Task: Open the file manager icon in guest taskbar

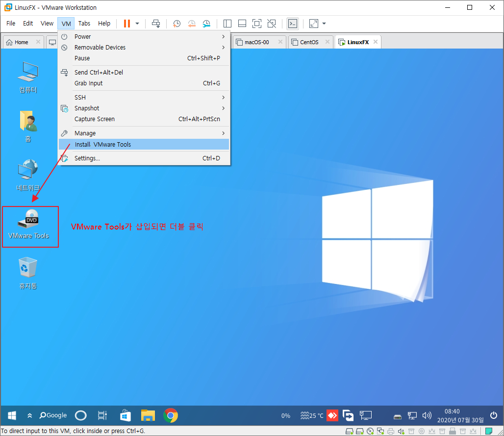Action: click(148, 415)
